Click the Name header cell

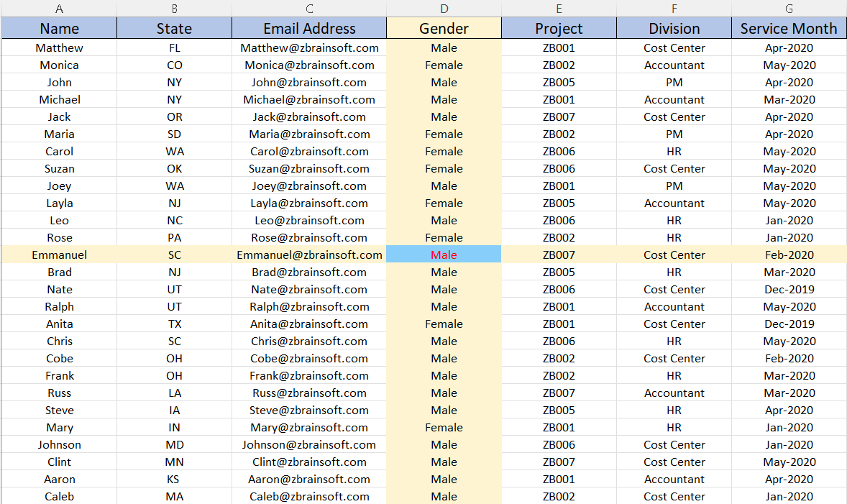59,28
